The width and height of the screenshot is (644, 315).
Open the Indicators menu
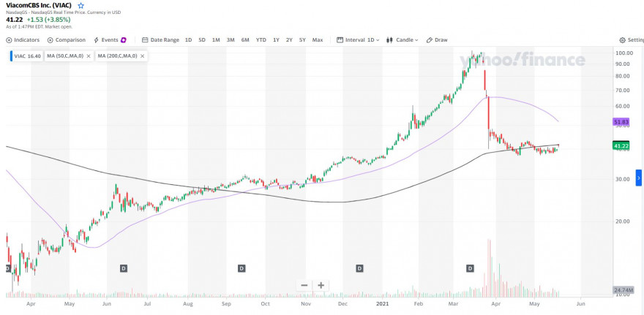(23, 39)
